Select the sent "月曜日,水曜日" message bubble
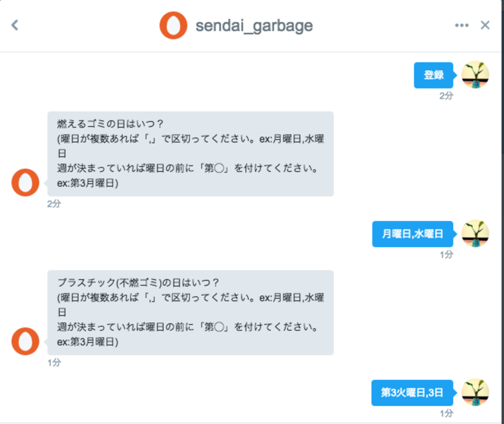 coord(413,234)
